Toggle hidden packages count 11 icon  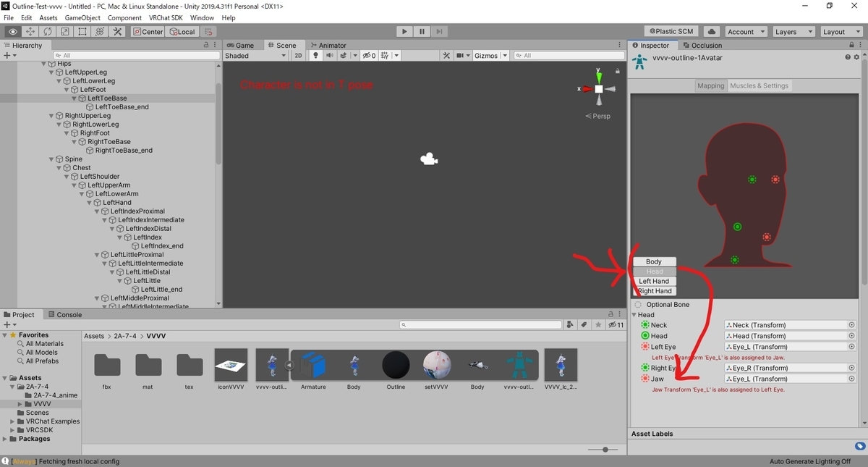pos(616,325)
